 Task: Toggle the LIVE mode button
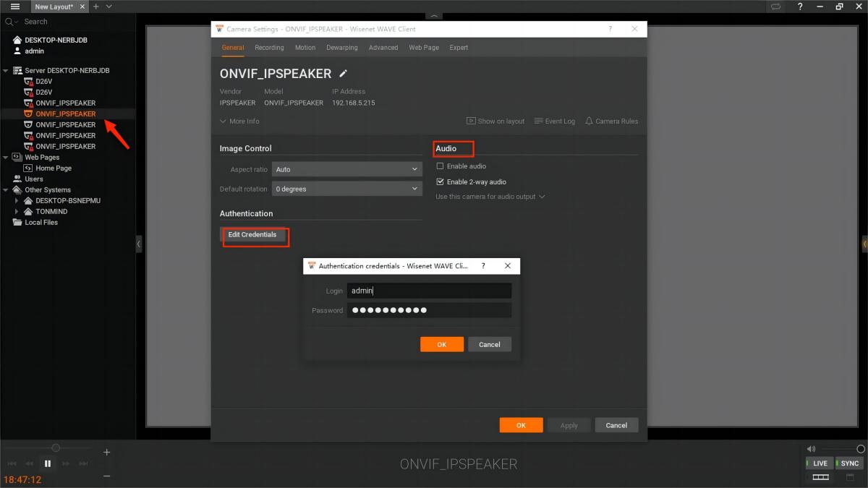point(820,463)
